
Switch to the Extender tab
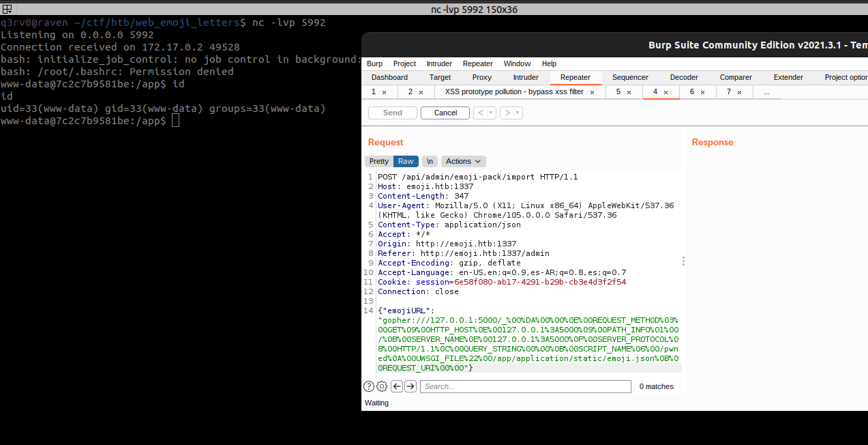coord(788,77)
